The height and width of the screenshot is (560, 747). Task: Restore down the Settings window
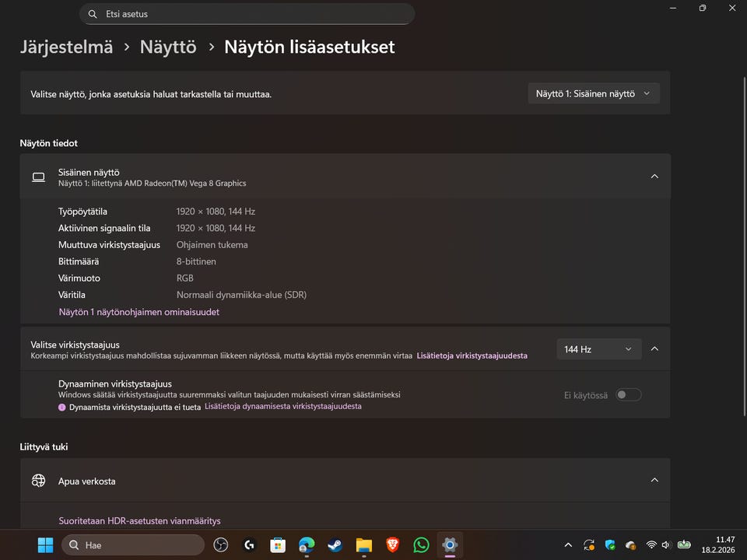coord(703,8)
